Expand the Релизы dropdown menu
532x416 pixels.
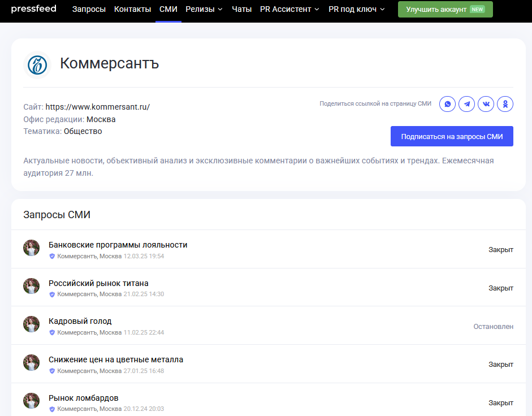tap(204, 9)
